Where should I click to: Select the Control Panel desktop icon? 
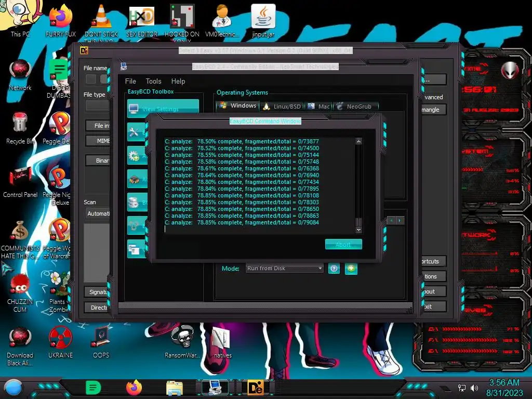[x=20, y=182]
